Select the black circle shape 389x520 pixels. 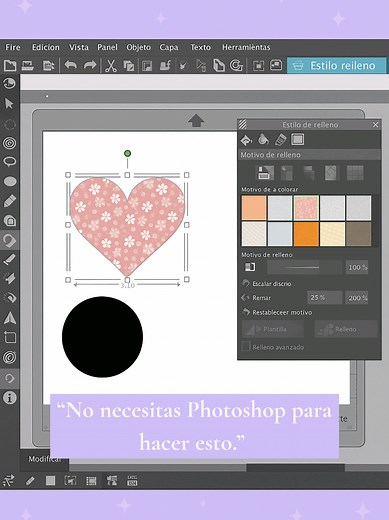102,337
